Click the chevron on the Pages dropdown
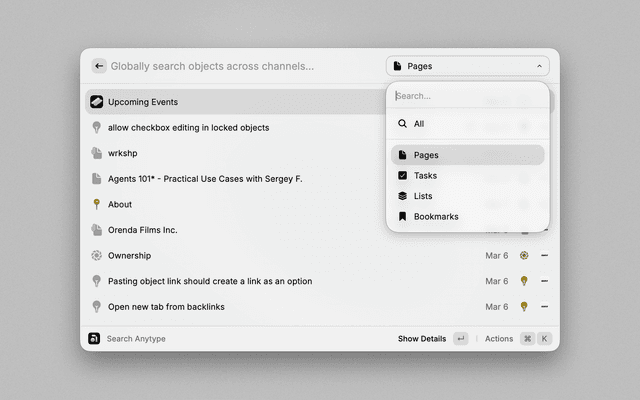 pos(540,66)
